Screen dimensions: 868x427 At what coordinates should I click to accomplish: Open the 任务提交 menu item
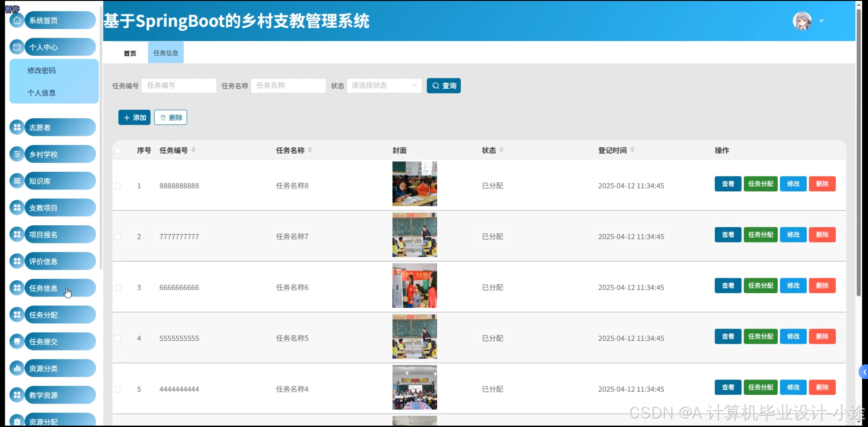click(x=60, y=341)
